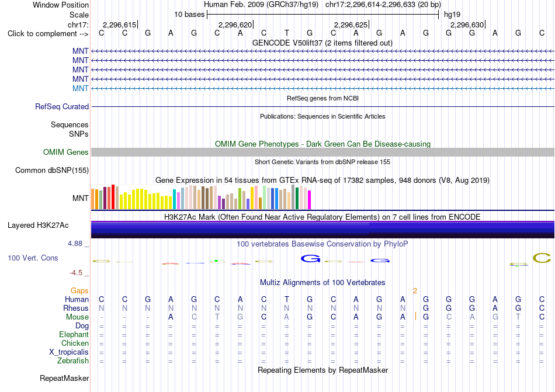Screen dimensions: 555x392
Task: Click the Gaps row label
Action: pos(79,290)
